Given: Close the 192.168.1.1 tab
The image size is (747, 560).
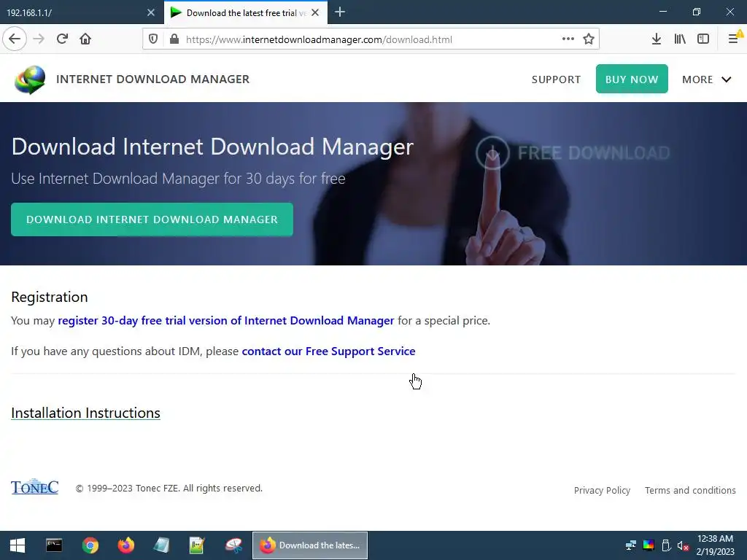Looking at the screenshot, I should coord(151,13).
